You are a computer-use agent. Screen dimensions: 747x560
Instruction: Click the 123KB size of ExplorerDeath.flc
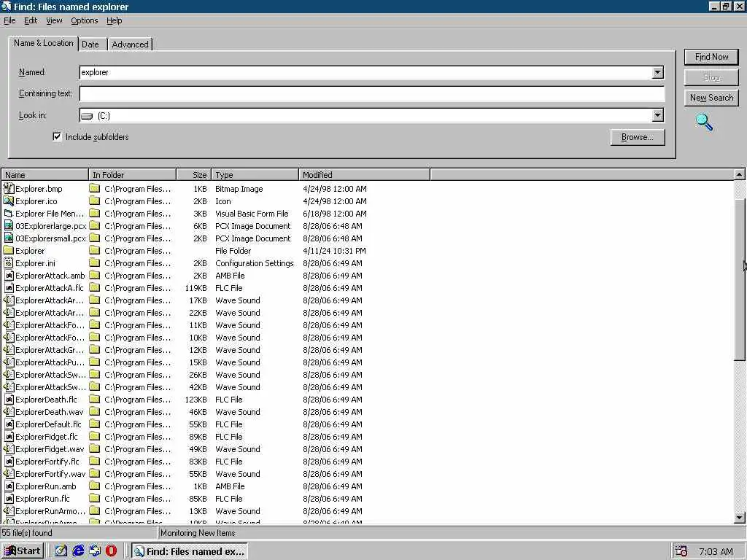pos(196,400)
